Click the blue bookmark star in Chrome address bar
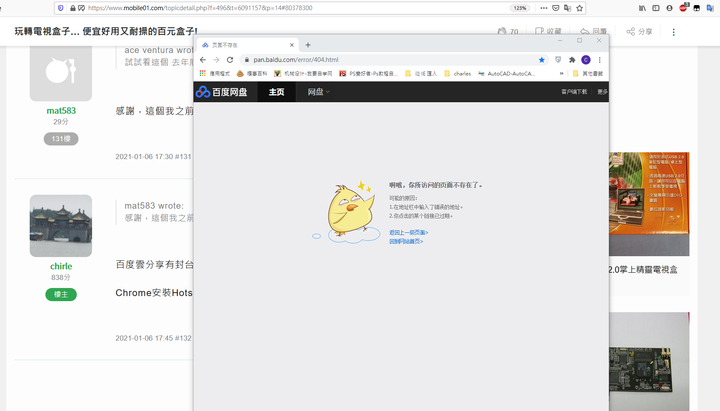720x411 pixels. pyautogui.click(x=542, y=60)
